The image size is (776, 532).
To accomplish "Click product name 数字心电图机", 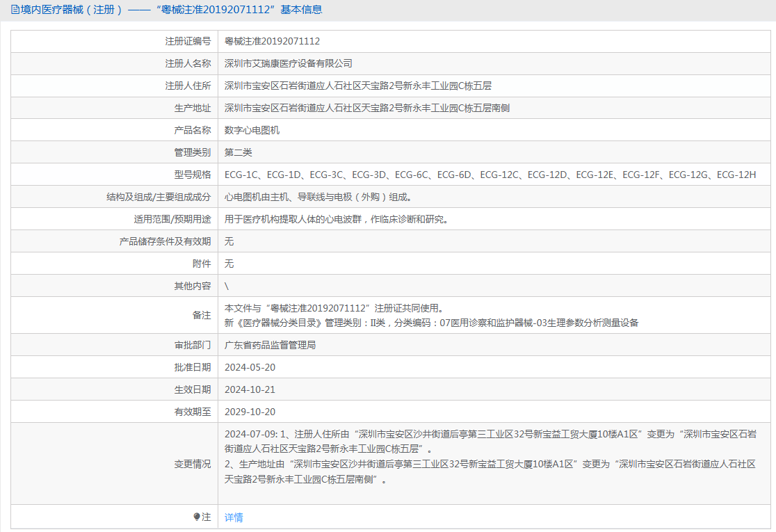I will coord(252,131).
